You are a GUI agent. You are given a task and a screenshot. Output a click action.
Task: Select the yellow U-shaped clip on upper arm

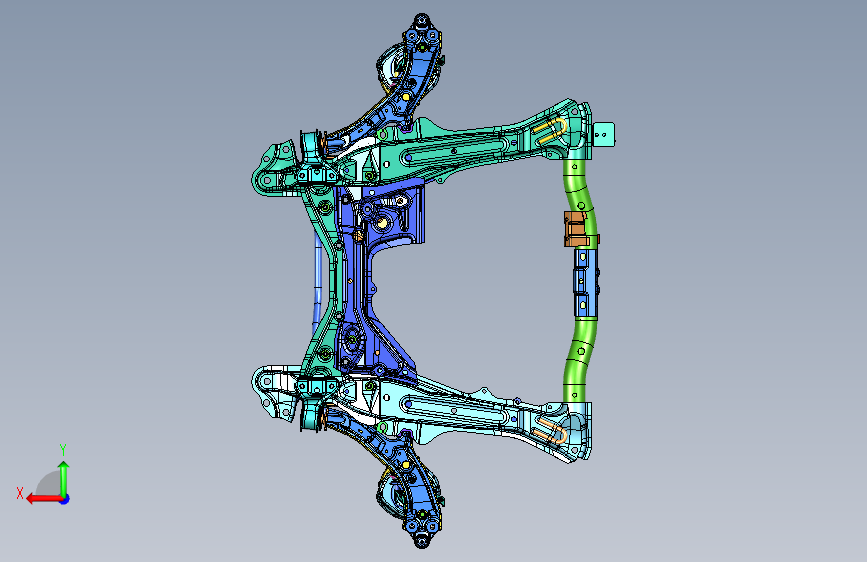(x=550, y=132)
